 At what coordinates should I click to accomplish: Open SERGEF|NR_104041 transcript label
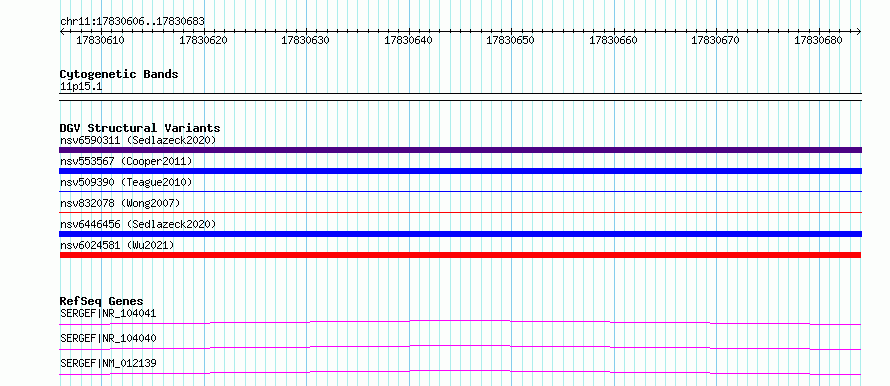coord(108,313)
